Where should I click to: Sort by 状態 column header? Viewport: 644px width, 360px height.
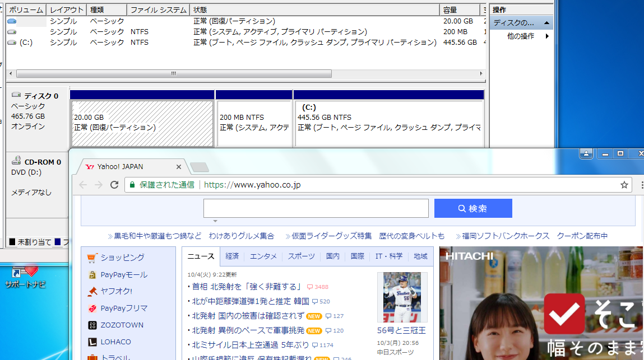pyautogui.click(x=314, y=10)
